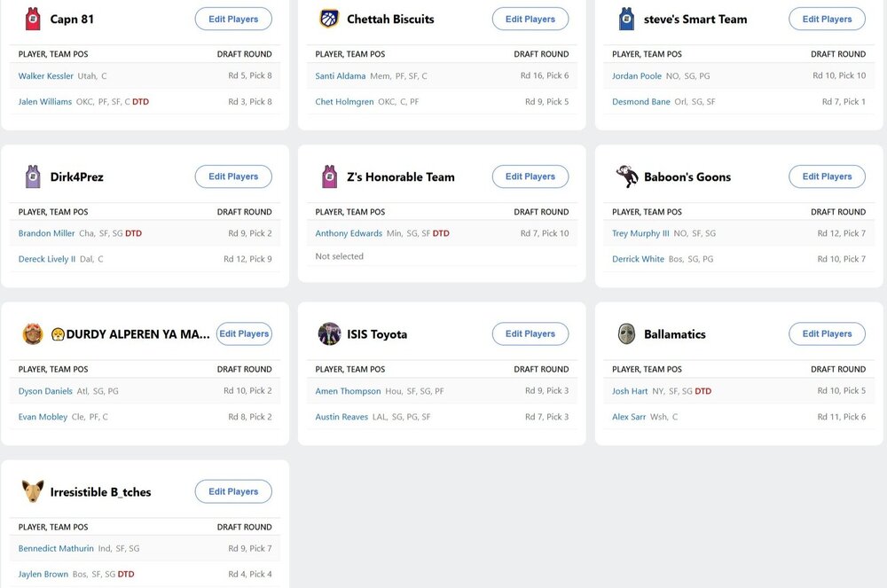Click Jaylen Brown player name
Image resolution: width=887 pixels, height=588 pixels.
[x=43, y=574]
